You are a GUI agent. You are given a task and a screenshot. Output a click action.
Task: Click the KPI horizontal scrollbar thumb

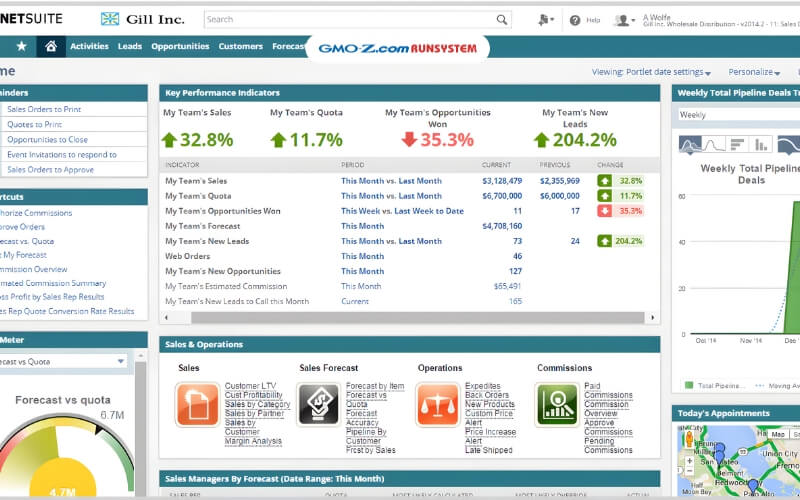(x=417, y=317)
